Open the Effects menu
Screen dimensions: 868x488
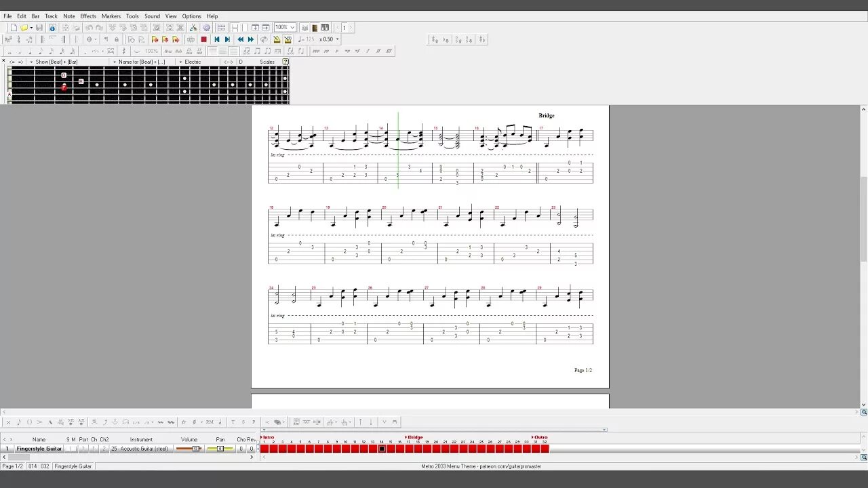[x=88, y=16]
